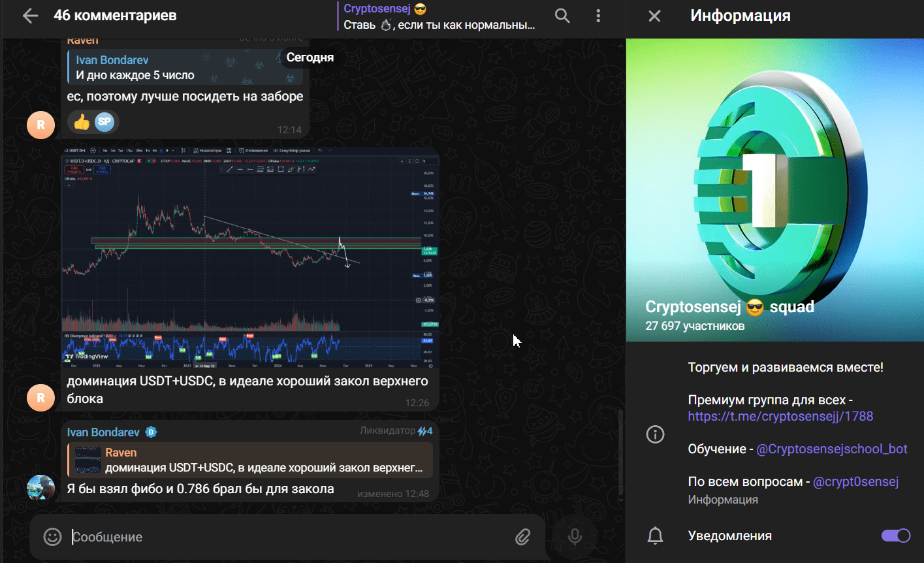Click the info circle icon in the side panel
This screenshot has height=563, width=924.
coord(655,434)
